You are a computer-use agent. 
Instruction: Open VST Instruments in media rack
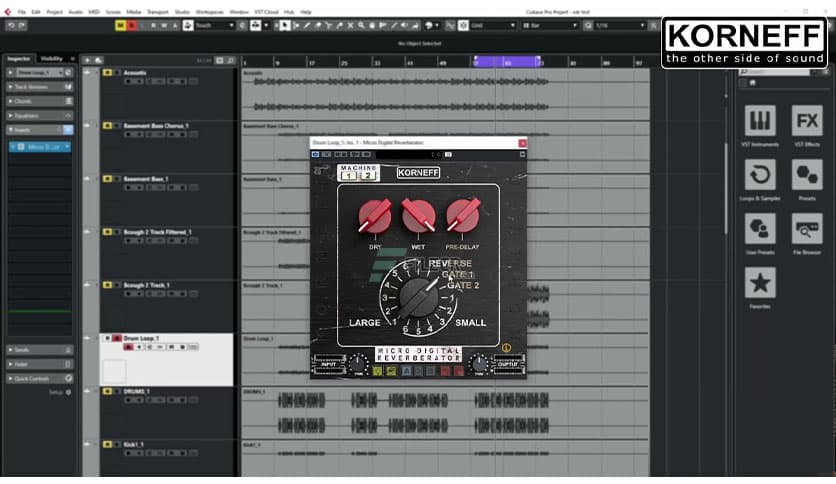coord(760,120)
